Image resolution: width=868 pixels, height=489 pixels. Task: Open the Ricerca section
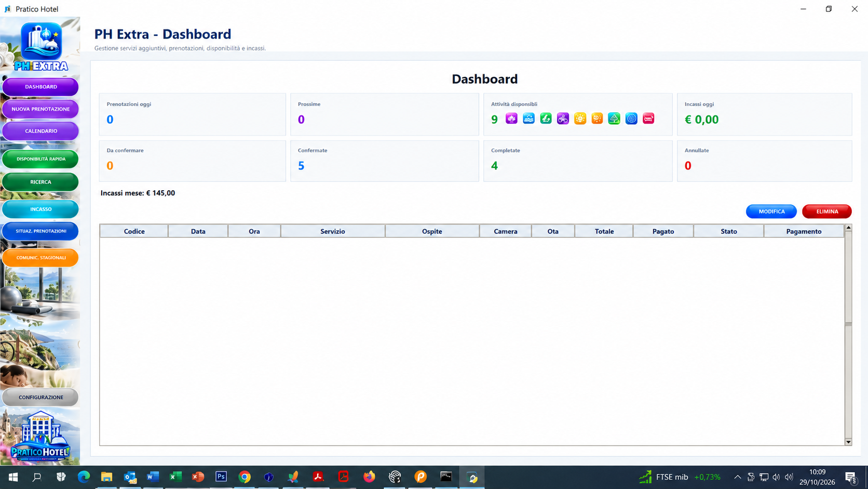pos(40,182)
